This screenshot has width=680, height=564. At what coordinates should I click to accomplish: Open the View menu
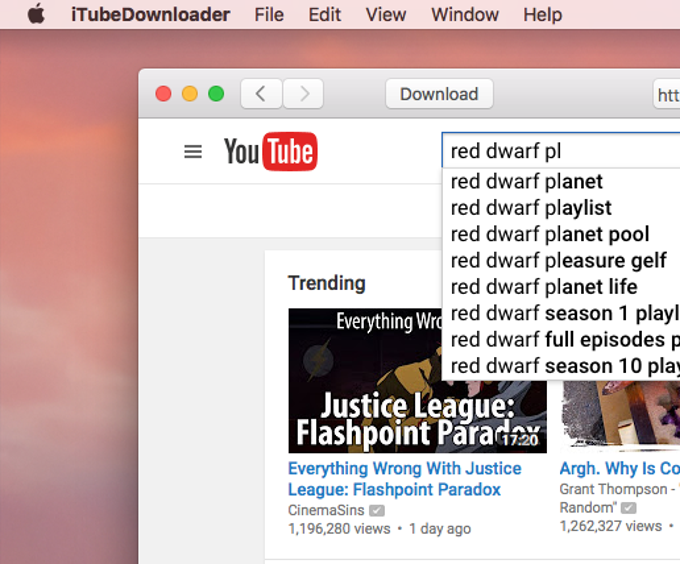(x=386, y=15)
